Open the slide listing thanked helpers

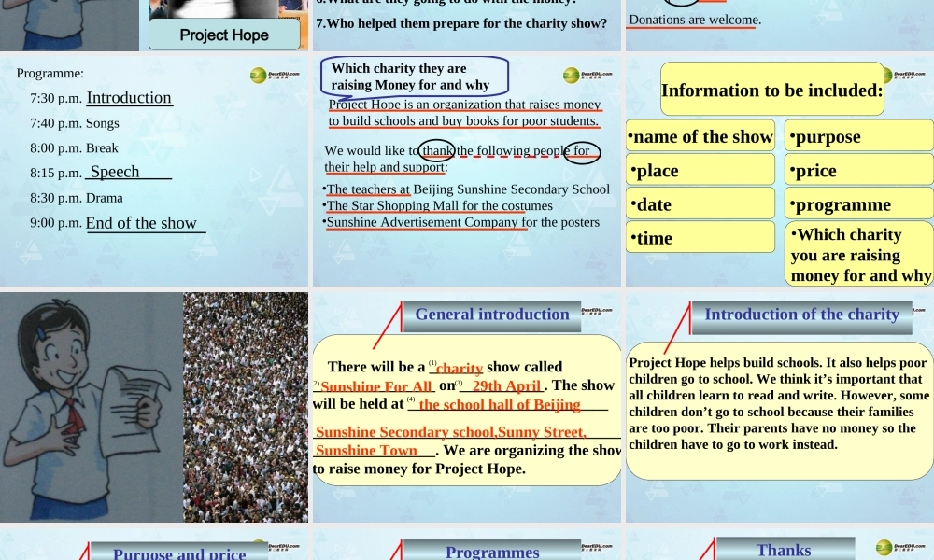tap(466, 172)
